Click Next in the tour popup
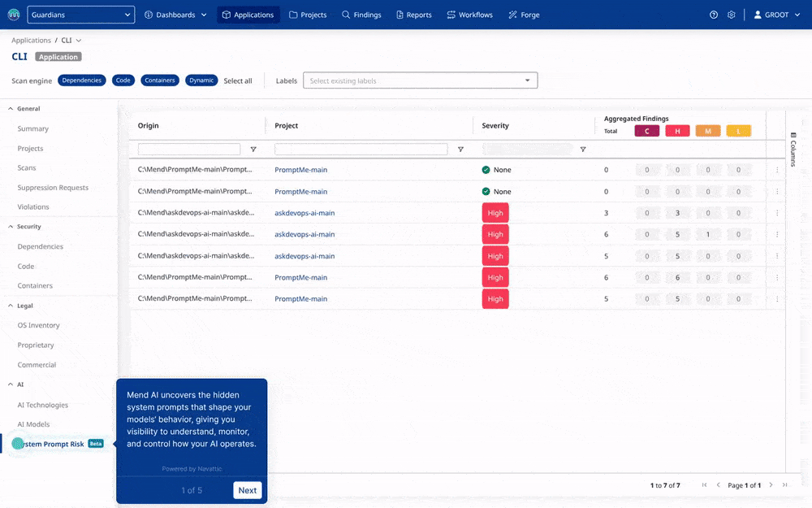The image size is (812, 508). [x=248, y=490]
